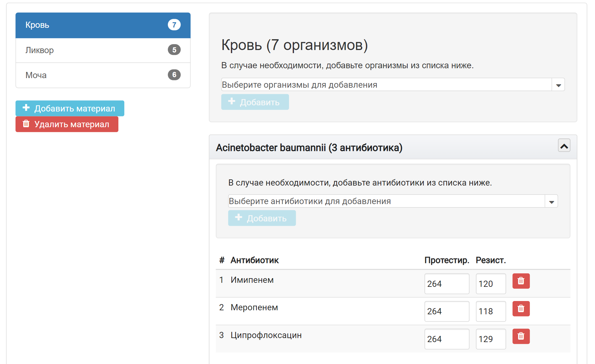Screen dimensions: 595x364
Task: Select the Кровь material tab
Action: (x=103, y=25)
